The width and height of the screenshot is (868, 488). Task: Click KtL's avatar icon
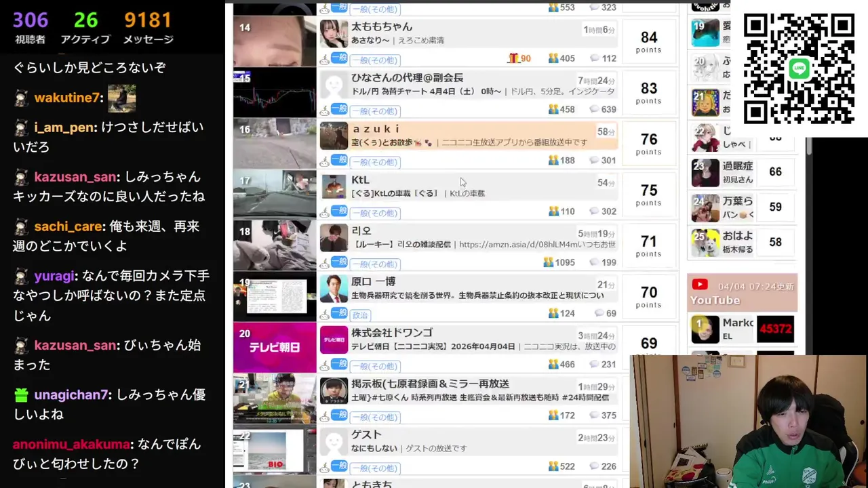click(334, 186)
